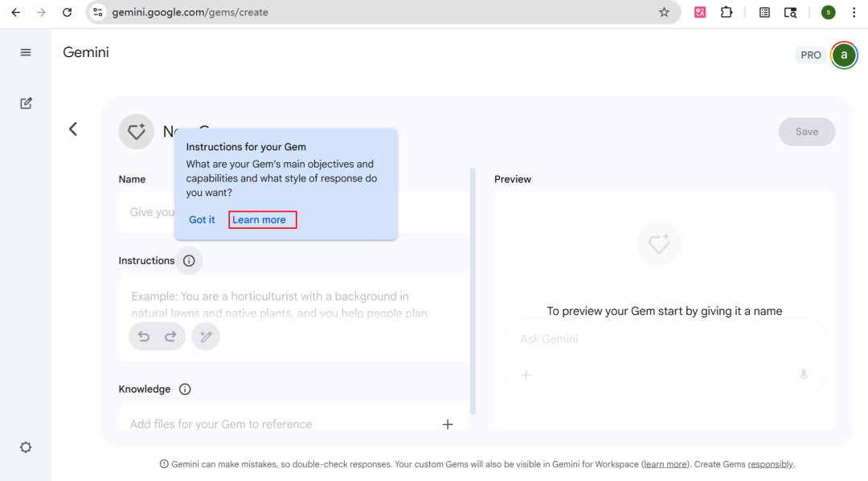The width and height of the screenshot is (868, 481).
Task: Start a new chat with pencil icon
Action: pos(26,104)
